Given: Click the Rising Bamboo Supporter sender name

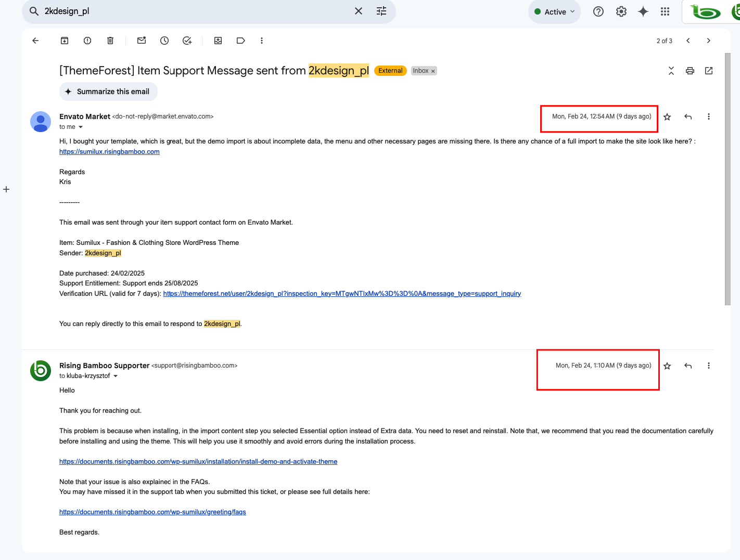Looking at the screenshot, I should pos(104,366).
